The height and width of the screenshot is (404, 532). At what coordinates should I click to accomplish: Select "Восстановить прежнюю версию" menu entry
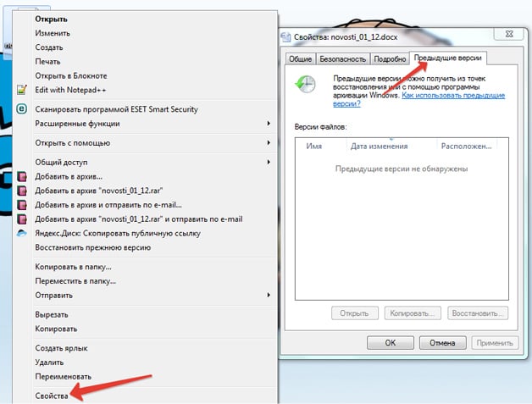92,247
